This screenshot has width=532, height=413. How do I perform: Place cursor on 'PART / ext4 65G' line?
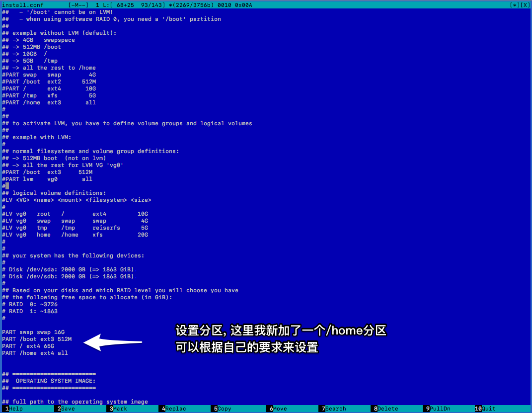pos(28,346)
